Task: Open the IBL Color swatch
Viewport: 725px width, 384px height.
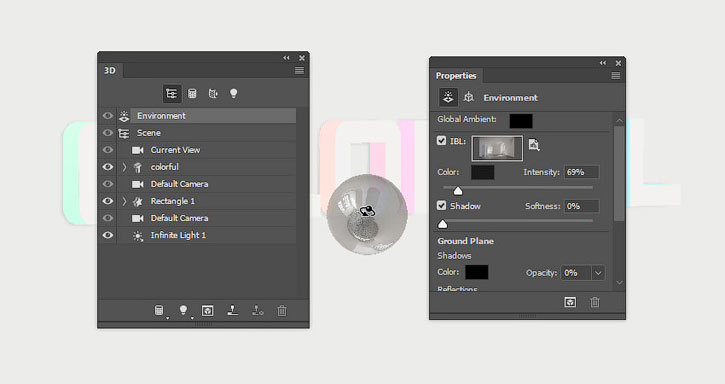Action: click(x=483, y=173)
